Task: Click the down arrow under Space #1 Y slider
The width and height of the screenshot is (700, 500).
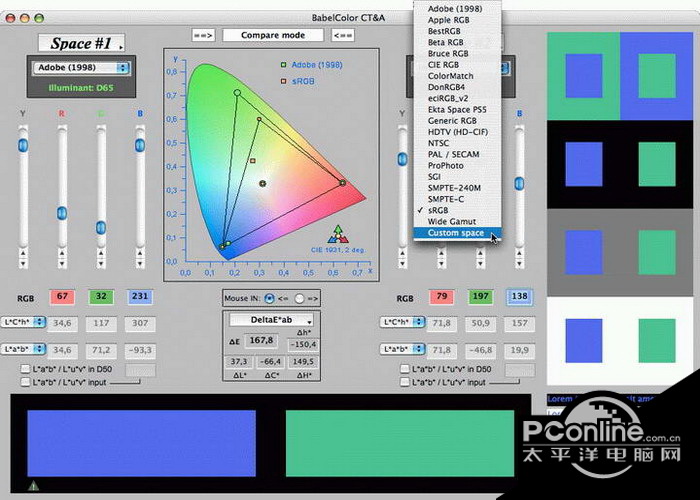Action: (23, 263)
